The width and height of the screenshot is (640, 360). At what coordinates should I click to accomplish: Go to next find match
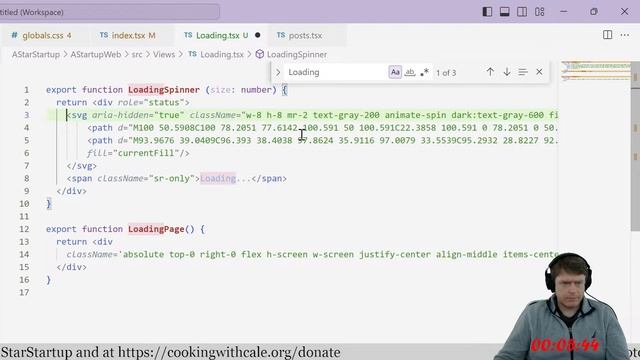tap(507, 72)
